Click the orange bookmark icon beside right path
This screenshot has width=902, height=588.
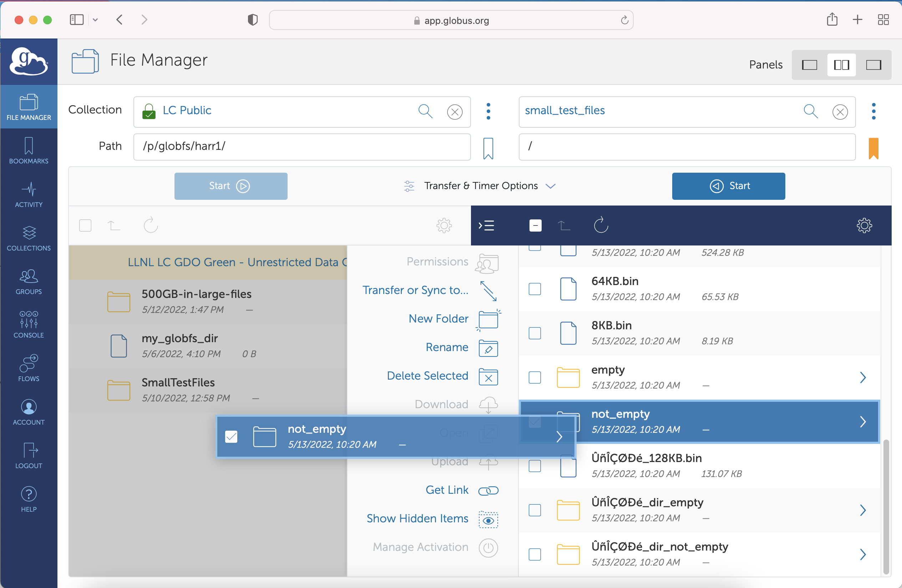pos(873,148)
